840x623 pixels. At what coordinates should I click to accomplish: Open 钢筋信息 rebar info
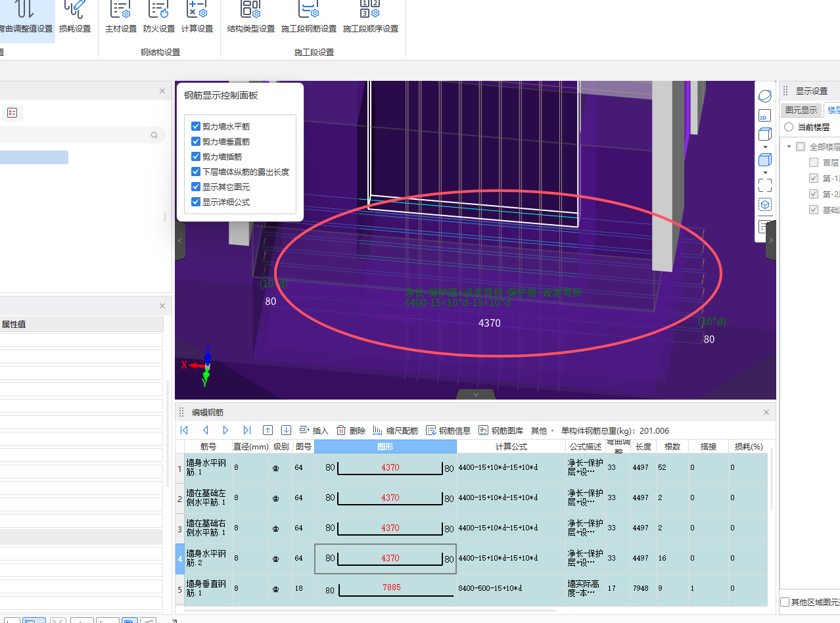448,431
